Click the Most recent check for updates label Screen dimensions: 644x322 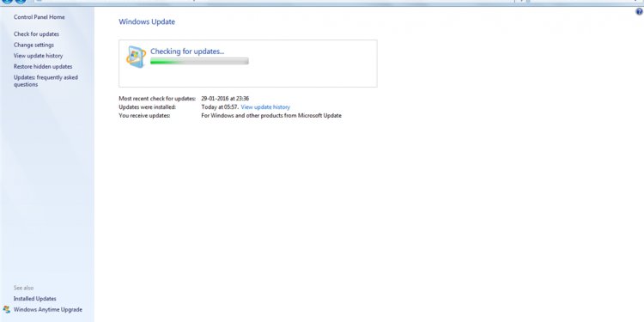[x=157, y=99]
